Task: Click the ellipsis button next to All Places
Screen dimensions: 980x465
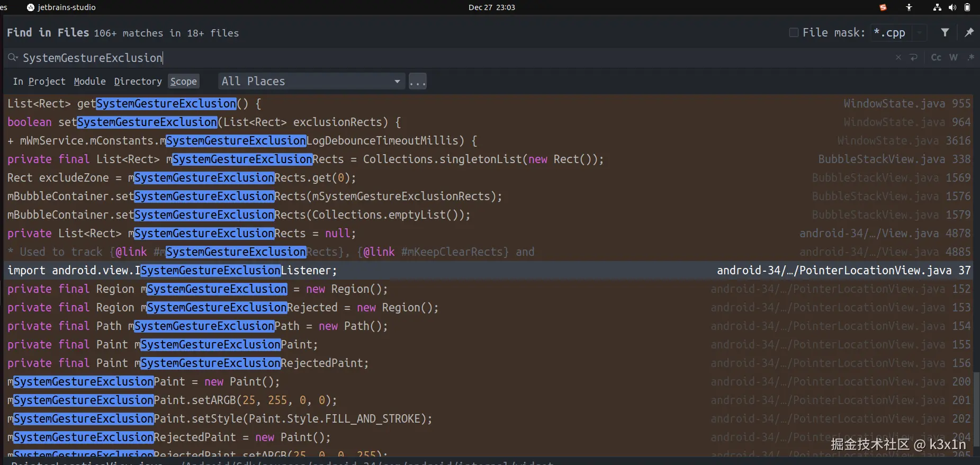Action: pos(417,81)
